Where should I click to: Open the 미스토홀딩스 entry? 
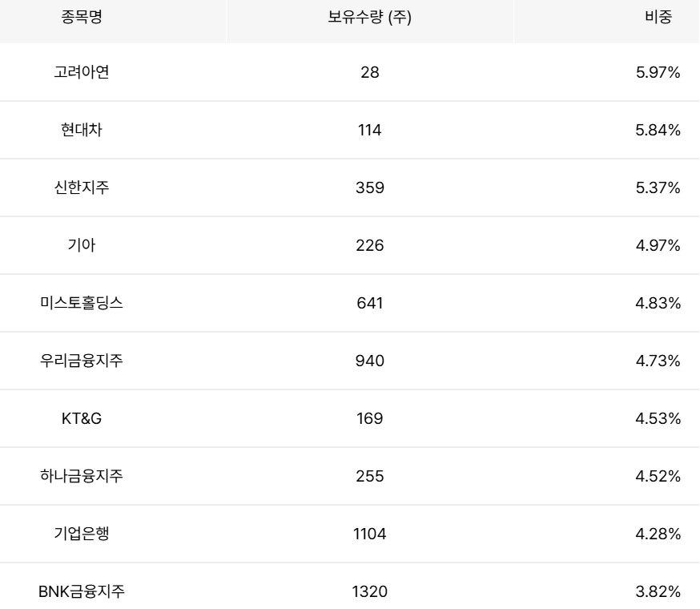tap(349, 302)
